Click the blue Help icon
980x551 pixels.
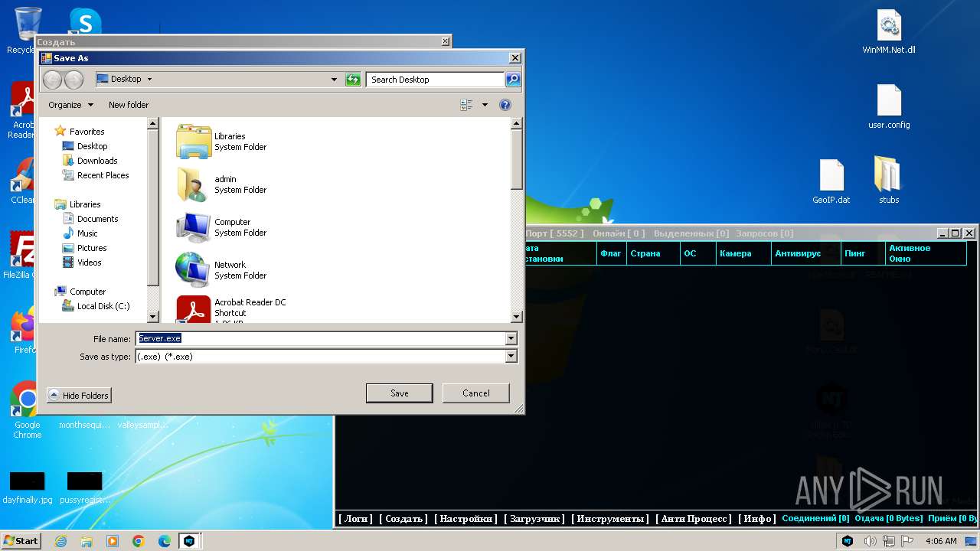(505, 105)
